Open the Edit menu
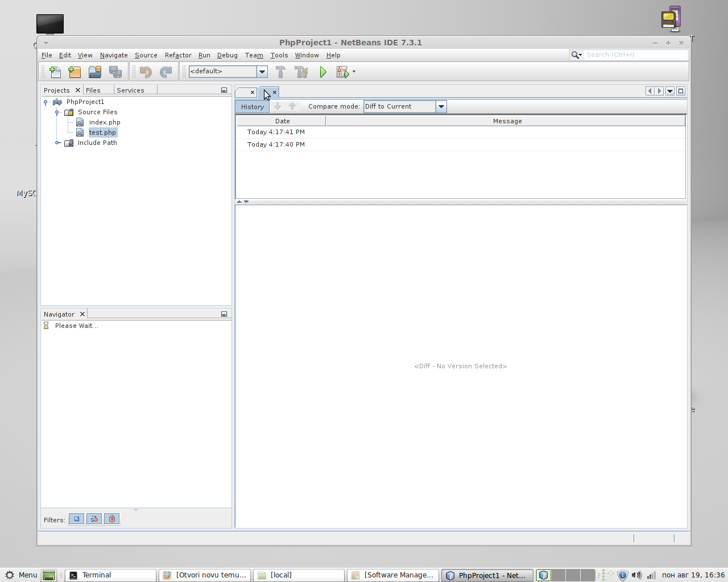Image resolution: width=728 pixels, height=582 pixels. 65,55
